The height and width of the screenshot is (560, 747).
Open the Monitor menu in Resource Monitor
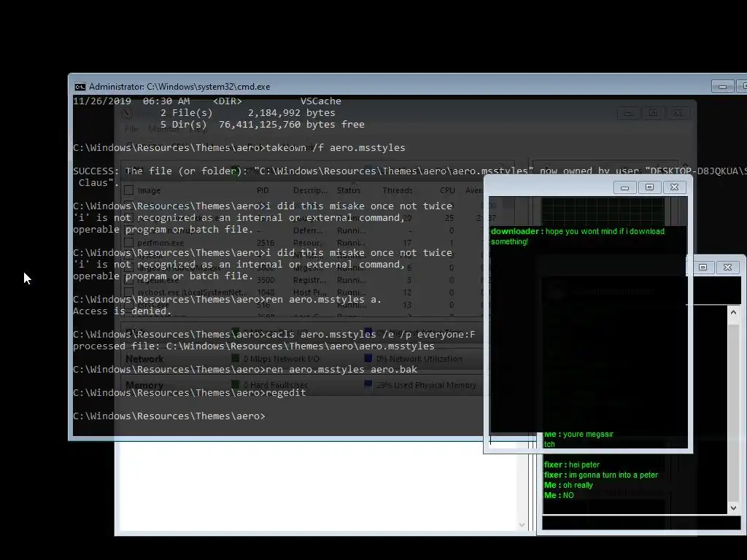[x=163, y=129]
